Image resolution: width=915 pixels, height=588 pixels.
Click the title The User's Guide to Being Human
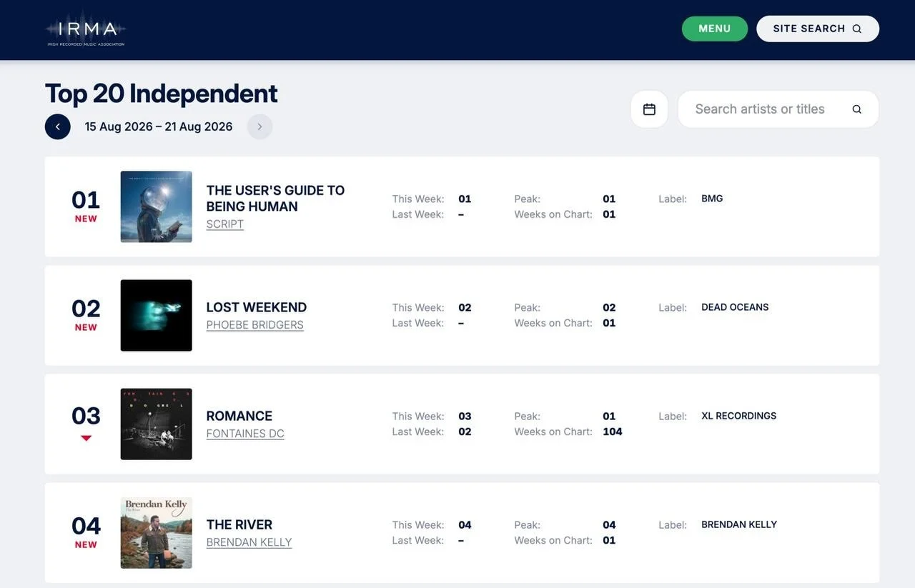click(x=276, y=199)
